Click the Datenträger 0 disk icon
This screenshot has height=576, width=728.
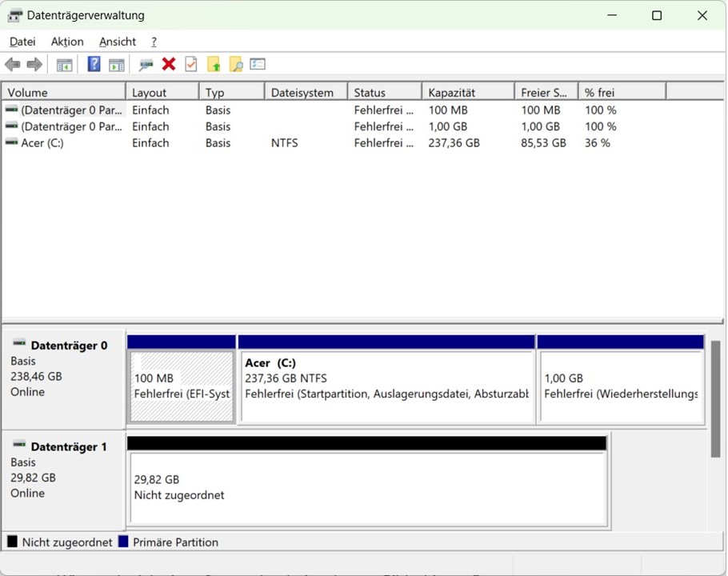point(19,343)
